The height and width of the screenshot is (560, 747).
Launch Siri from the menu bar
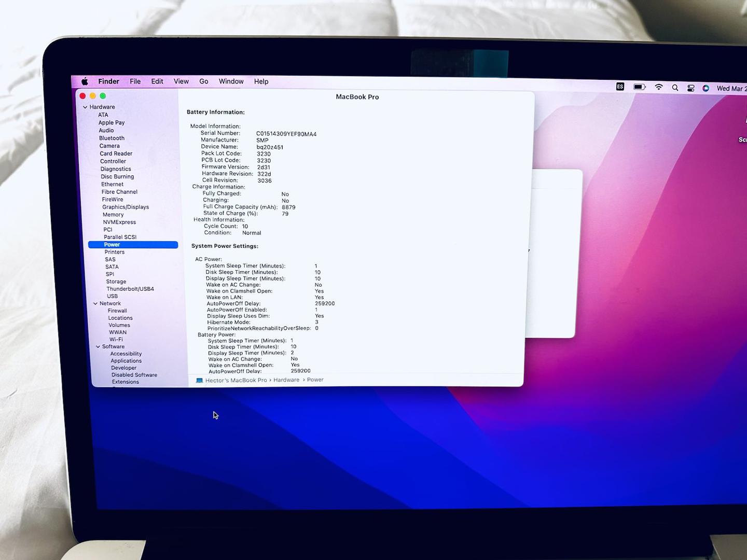706,88
